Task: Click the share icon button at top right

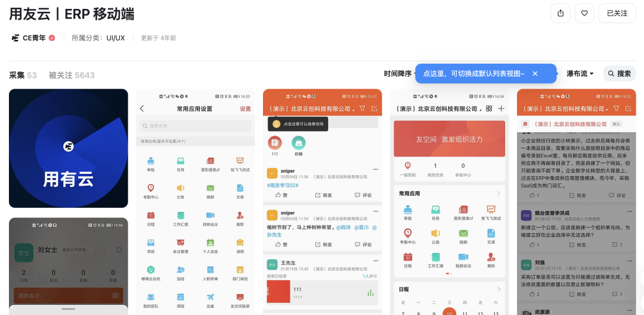Action: pyautogui.click(x=560, y=13)
